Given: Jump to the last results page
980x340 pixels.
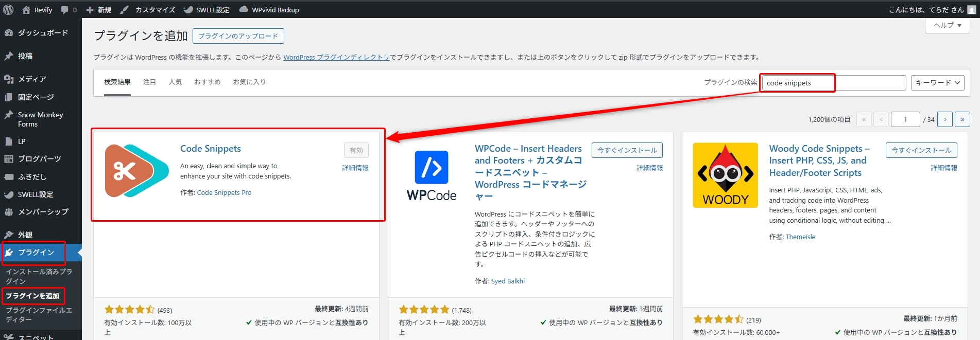Looking at the screenshot, I should pyautogui.click(x=962, y=119).
